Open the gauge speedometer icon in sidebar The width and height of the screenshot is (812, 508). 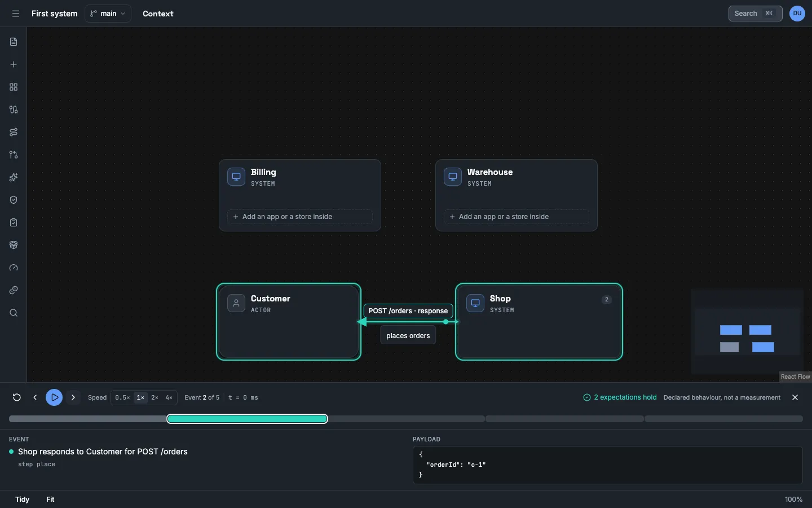click(x=14, y=268)
